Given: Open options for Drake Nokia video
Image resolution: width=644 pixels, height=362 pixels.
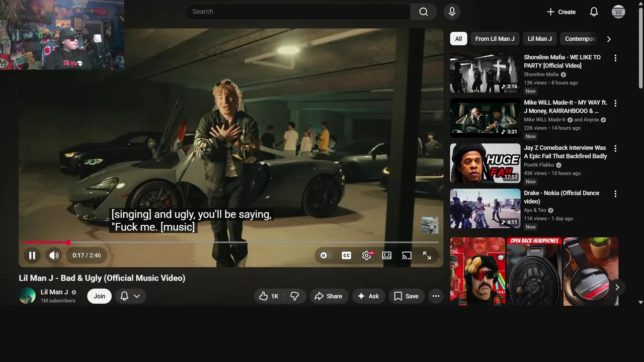Looking at the screenshot, I should [615, 194].
